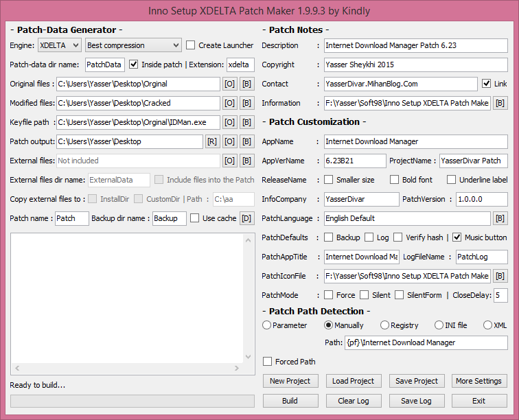Click the New Project button
The height and width of the screenshot is (420, 519).
[290, 381]
